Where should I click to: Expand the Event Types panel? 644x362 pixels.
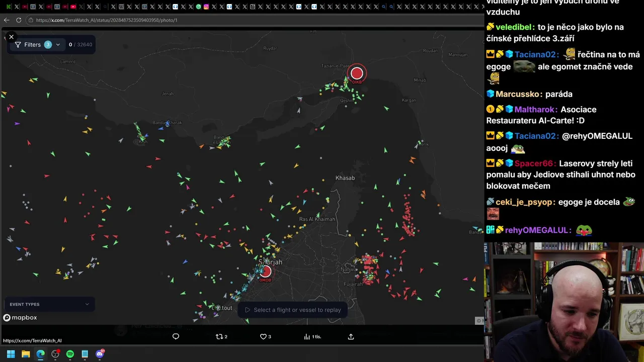click(x=49, y=304)
